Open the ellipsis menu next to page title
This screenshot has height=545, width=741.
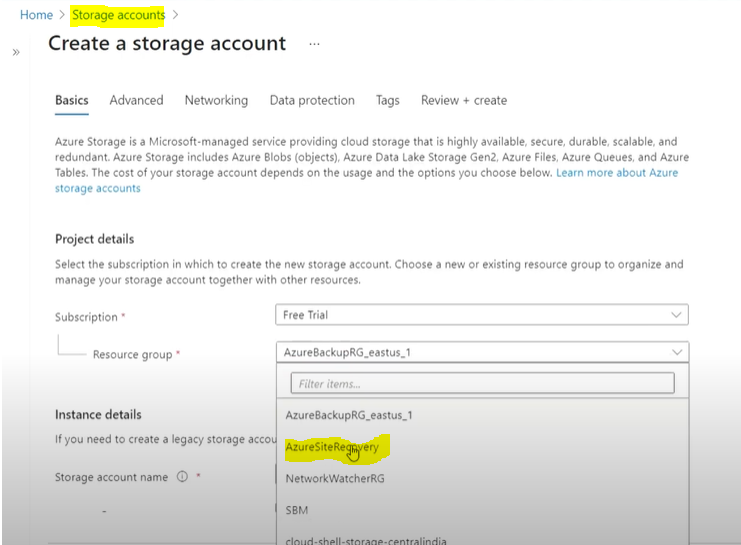click(314, 44)
